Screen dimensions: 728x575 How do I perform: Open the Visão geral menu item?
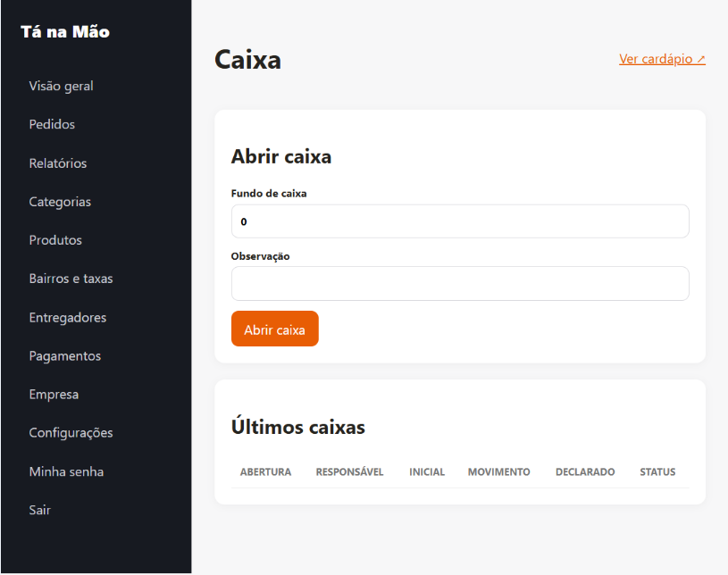point(61,87)
